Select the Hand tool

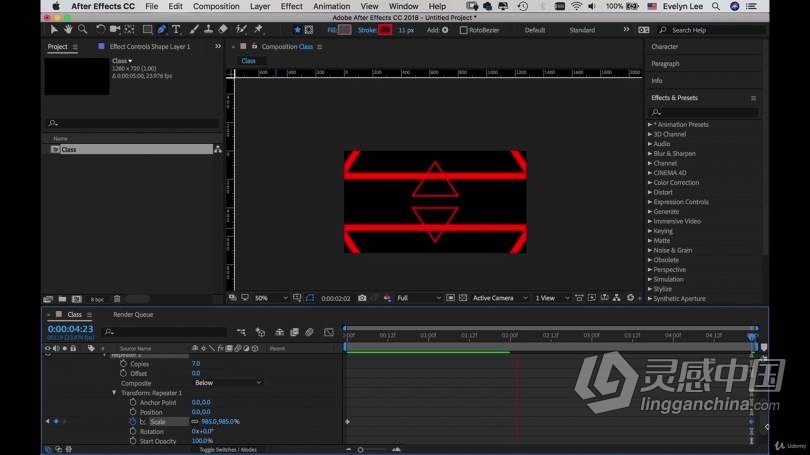68,29
